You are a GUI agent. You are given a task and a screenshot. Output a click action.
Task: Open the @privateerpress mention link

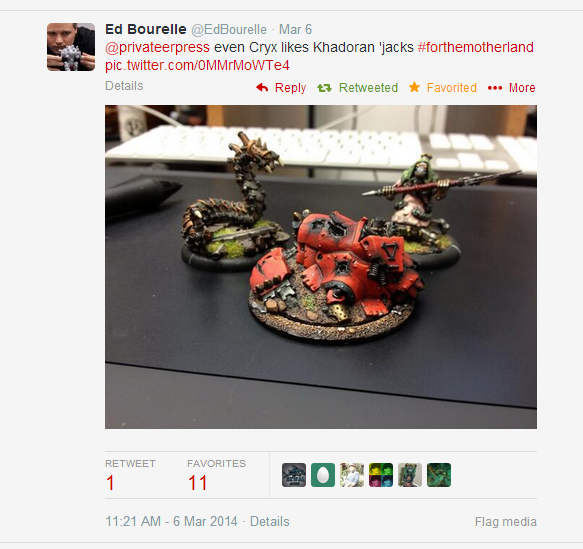coord(157,48)
